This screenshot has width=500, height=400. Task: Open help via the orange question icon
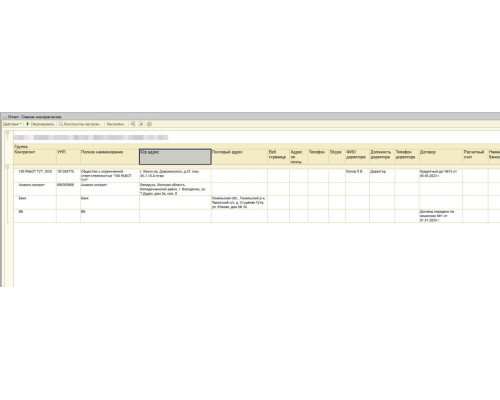(149, 124)
